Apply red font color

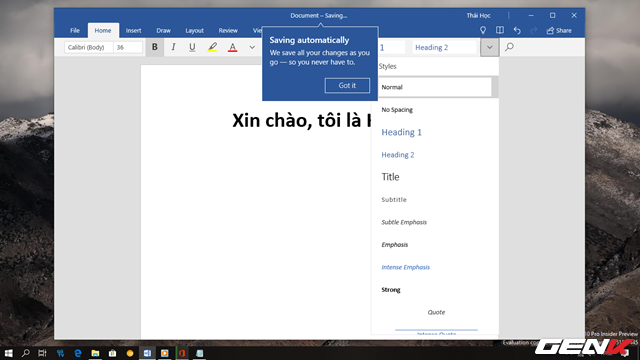point(233,47)
